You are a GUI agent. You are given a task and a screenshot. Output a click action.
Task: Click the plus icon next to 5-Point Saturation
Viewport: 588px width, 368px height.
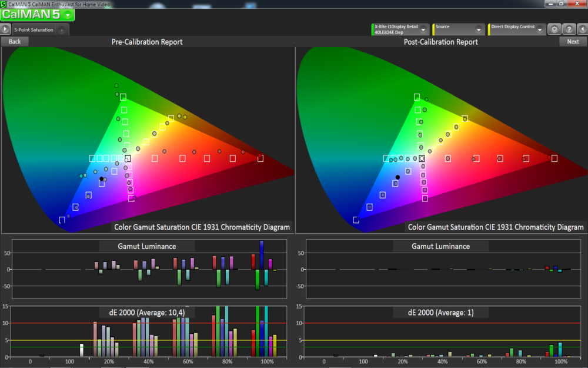[x=61, y=28]
